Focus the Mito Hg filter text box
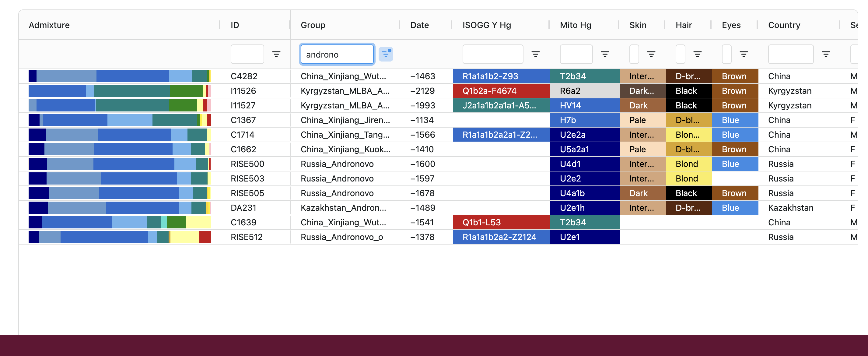868x356 pixels. (576, 54)
